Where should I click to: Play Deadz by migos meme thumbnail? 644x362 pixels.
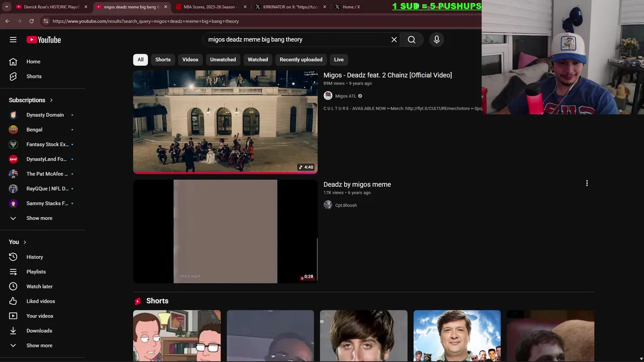pyautogui.click(x=225, y=231)
